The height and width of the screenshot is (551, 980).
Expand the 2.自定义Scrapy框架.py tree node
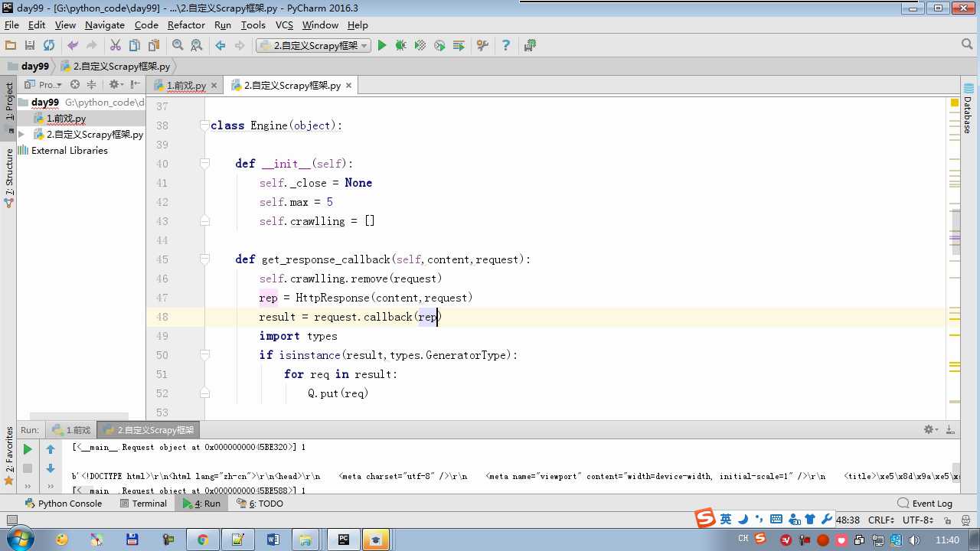coord(21,134)
